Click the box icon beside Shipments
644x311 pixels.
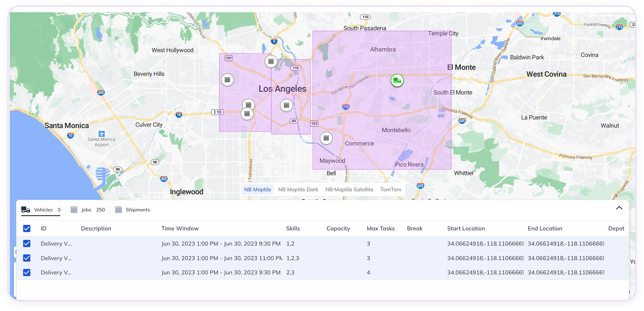pos(118,210)
